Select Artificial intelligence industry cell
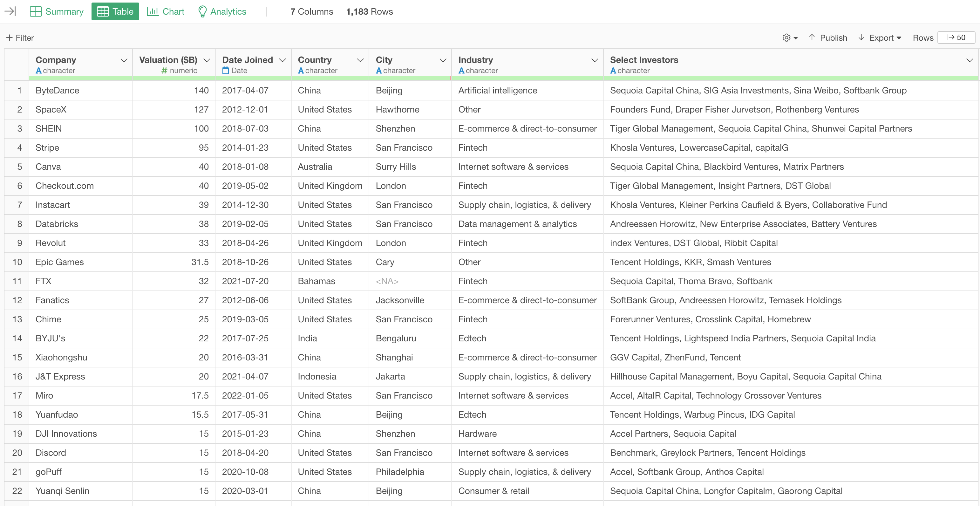 528,91
